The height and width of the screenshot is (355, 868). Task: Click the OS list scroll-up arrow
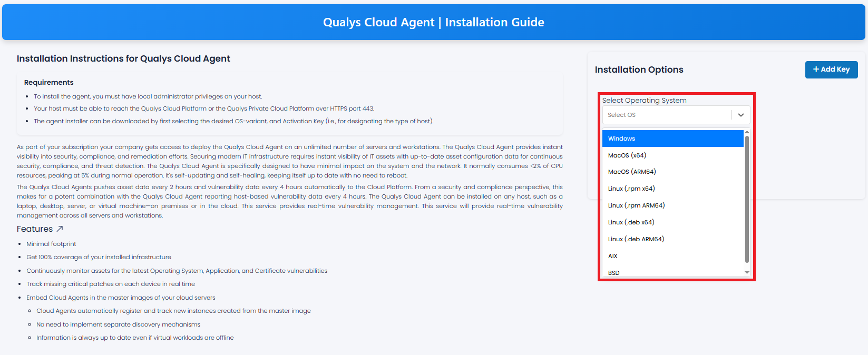(747, 132)
